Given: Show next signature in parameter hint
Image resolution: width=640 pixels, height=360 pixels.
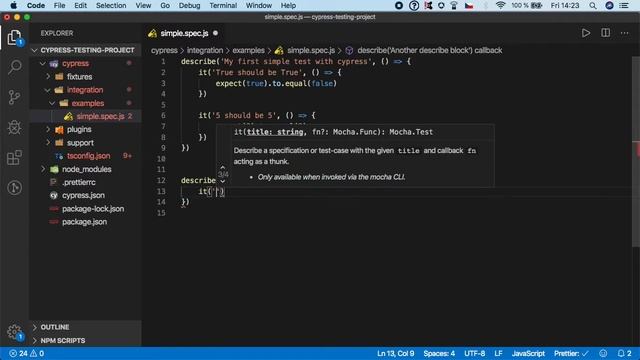Looking at the screenshot, I should pyautogui.click(x=222, y=181).
